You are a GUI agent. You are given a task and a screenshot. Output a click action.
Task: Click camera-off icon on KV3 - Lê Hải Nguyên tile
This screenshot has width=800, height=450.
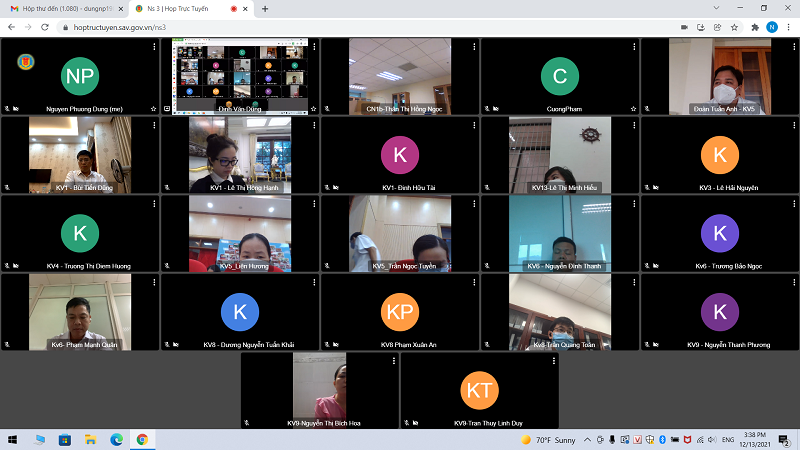[656, 187]
